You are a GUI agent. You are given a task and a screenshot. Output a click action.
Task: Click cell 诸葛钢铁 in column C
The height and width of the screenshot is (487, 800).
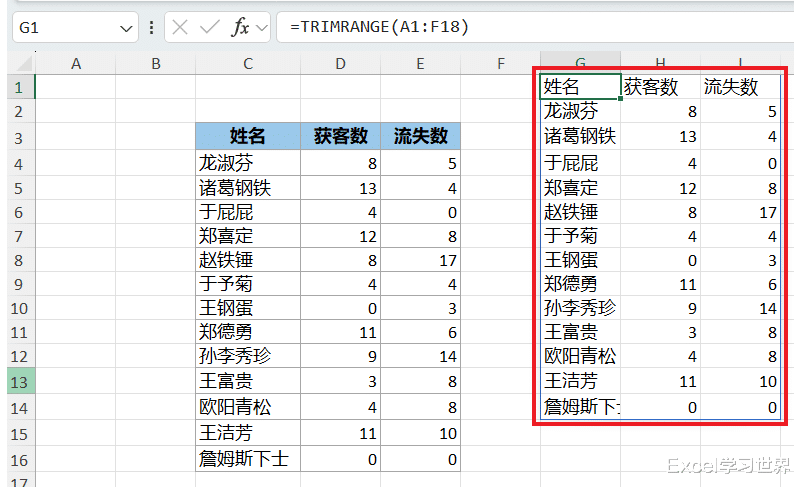[x=248, y=188]
